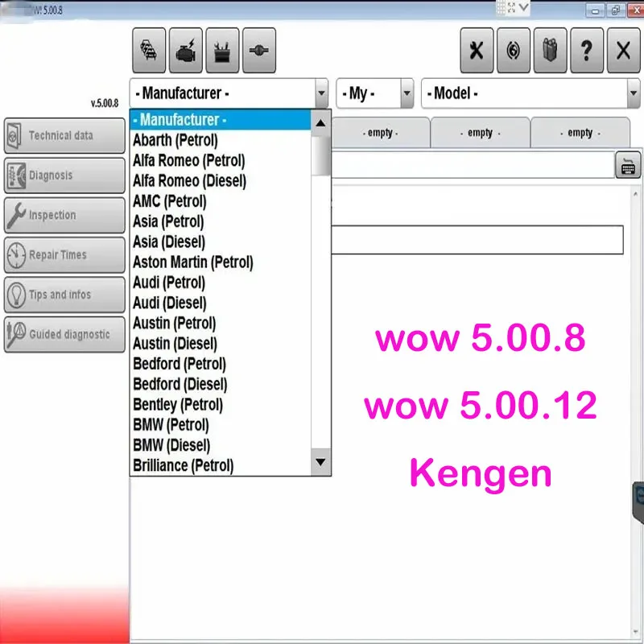The image size is (644, 644).
Task: Click the wide empty text box
Action: (477, 240)
